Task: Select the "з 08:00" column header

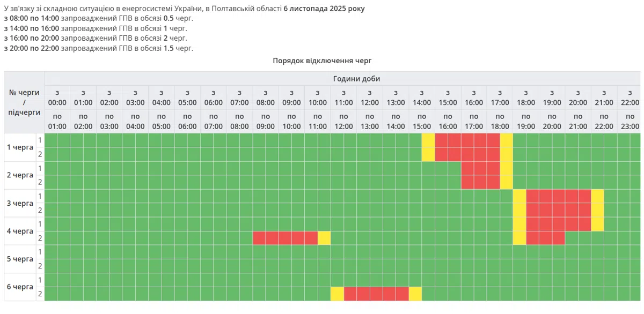Action: (265, 98)
